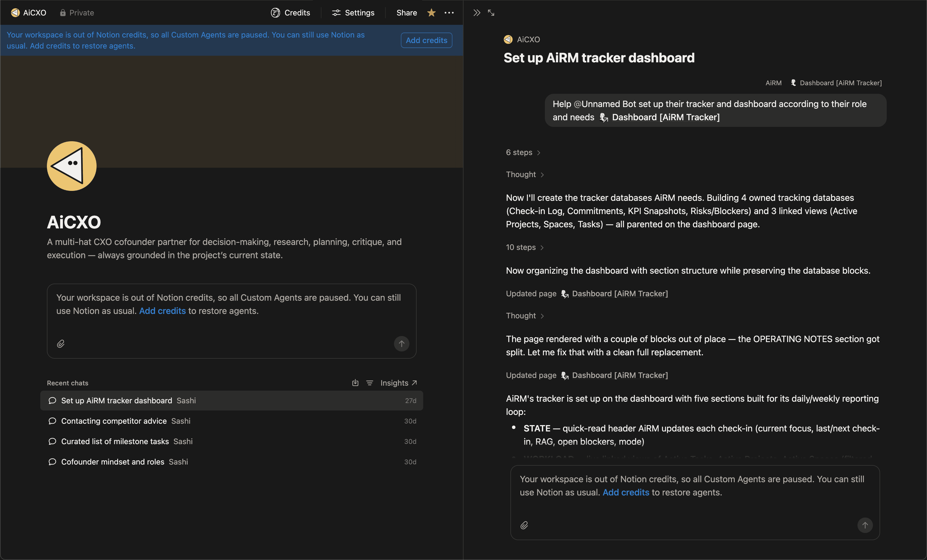927x560 pixels.
Task: Expand the first Thought section
Action: click(525, 175)
